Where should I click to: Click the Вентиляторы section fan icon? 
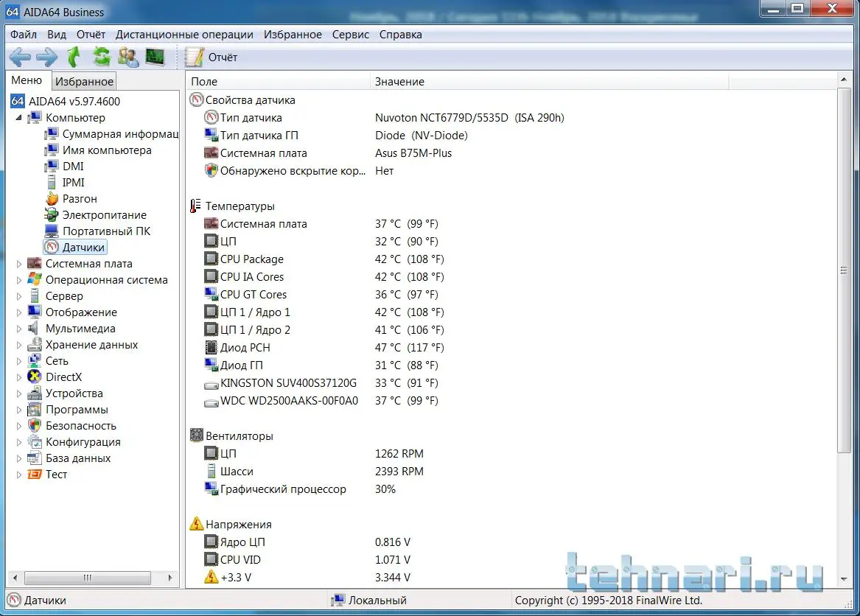pos(196,435)
